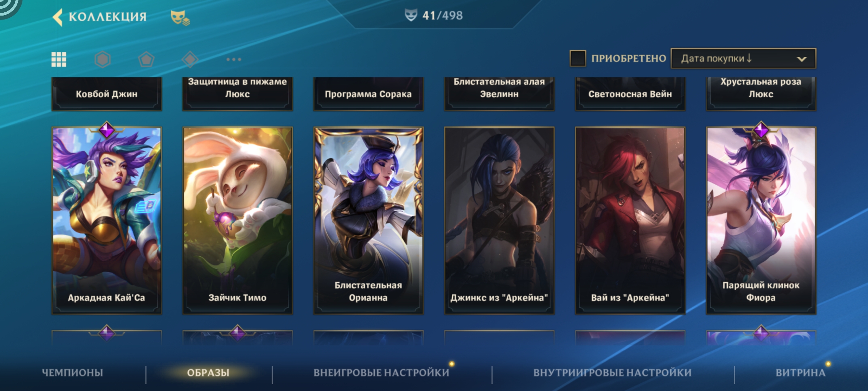
Task: Open the Дата покупки sort dropdown
Action: pyautogui.click(x=743, y=58)
